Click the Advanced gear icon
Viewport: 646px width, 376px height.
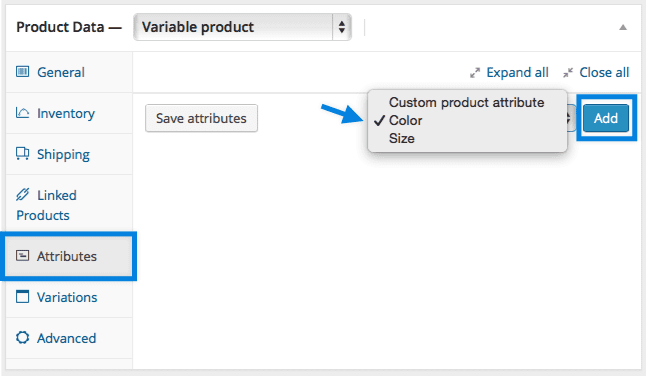click(x=22, y=338)
